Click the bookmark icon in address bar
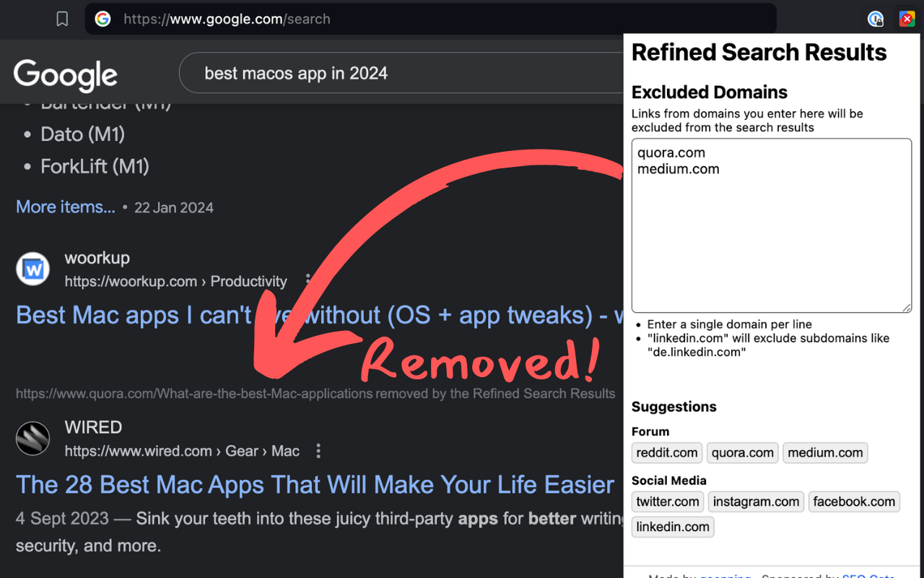 (62, 20)
